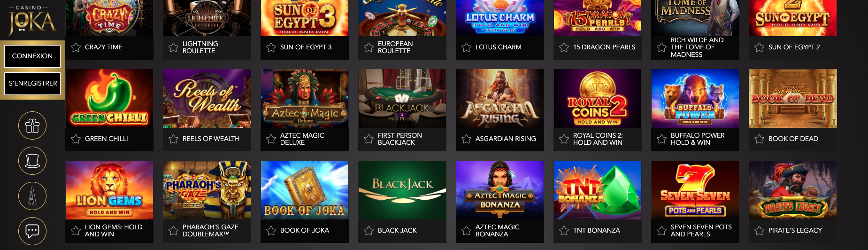Launch the Asgardian Rising game tile
The image size is (868, 250).
(500, 99)
